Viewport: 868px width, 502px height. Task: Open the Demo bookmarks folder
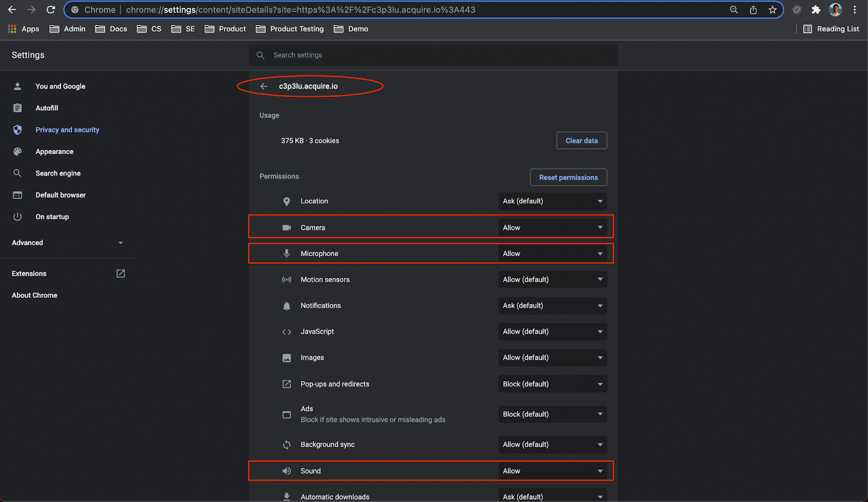tap(351, 29)
